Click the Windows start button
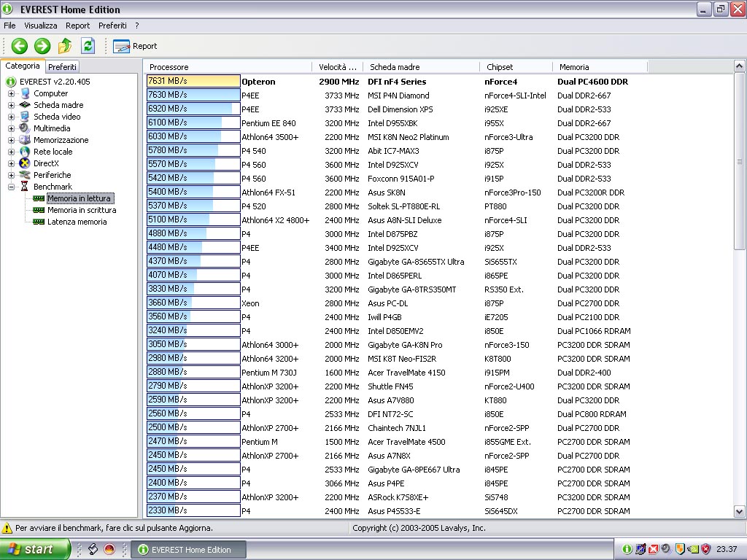Screen dimensions: 747x560 (x=35, y=550)
